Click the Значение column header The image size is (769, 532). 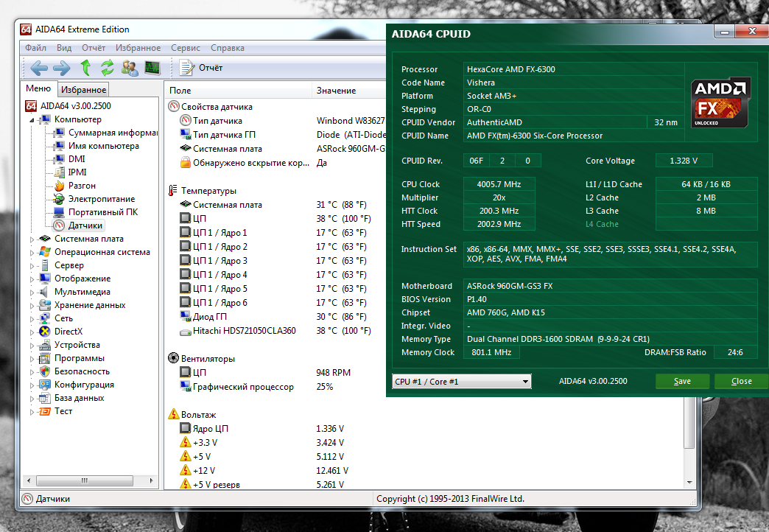click(348, 91)
